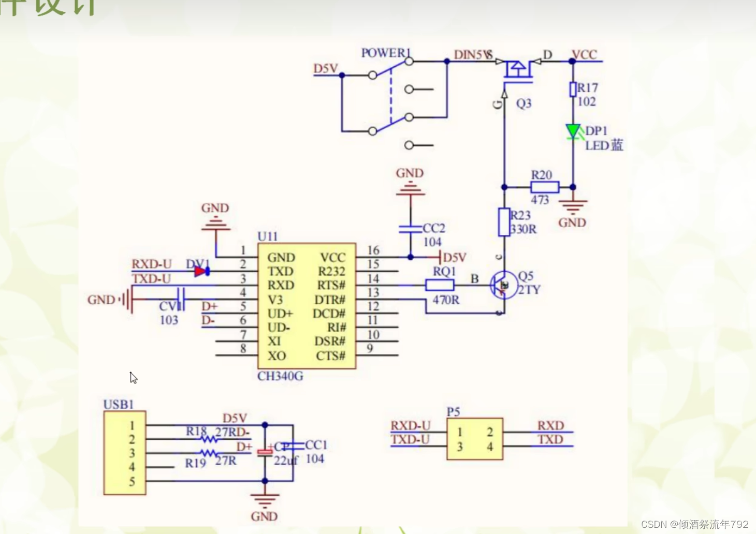Click the R23 resistor symbol

tap(504, 222)
